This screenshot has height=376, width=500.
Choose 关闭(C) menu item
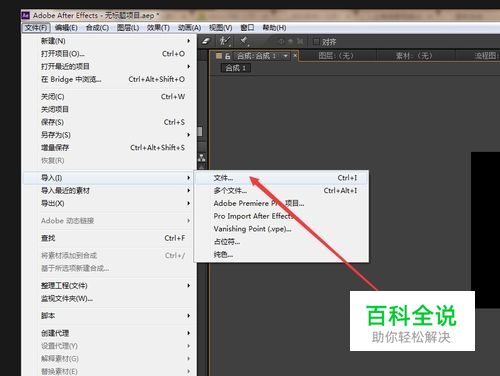click(x=109, y=97)
